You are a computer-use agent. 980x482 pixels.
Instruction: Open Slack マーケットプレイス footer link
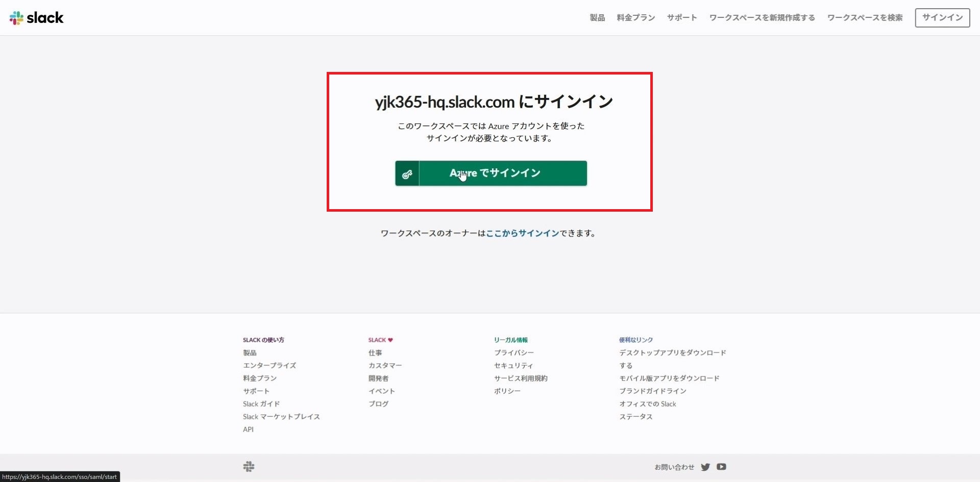click(x=281, y=416)
